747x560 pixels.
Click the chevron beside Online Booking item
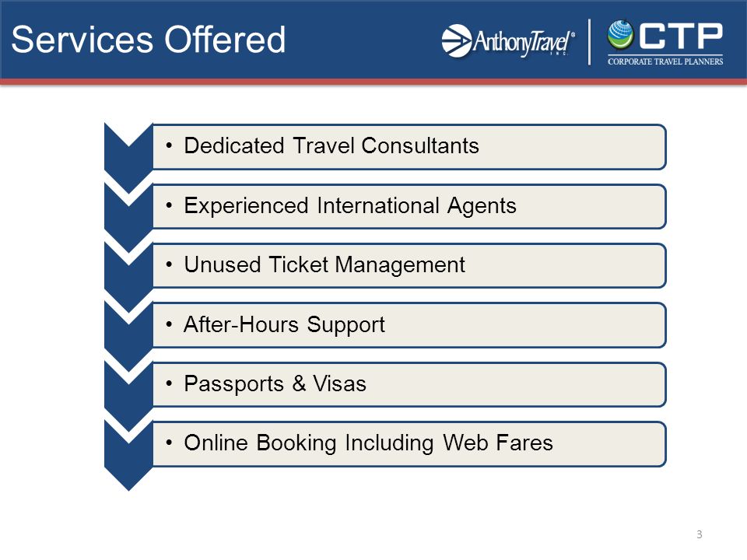(x=128, y=457)
